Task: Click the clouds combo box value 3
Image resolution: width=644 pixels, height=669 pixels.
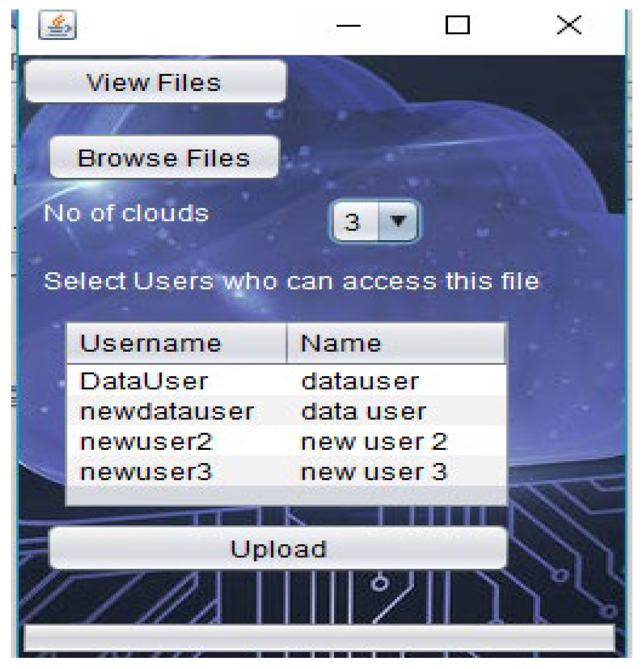Action: point(353,222)
